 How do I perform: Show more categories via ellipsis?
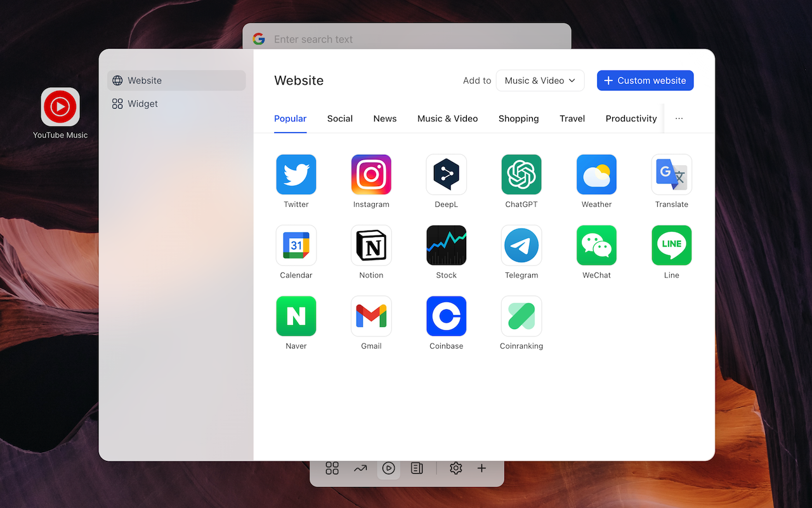tap(679, 119)
